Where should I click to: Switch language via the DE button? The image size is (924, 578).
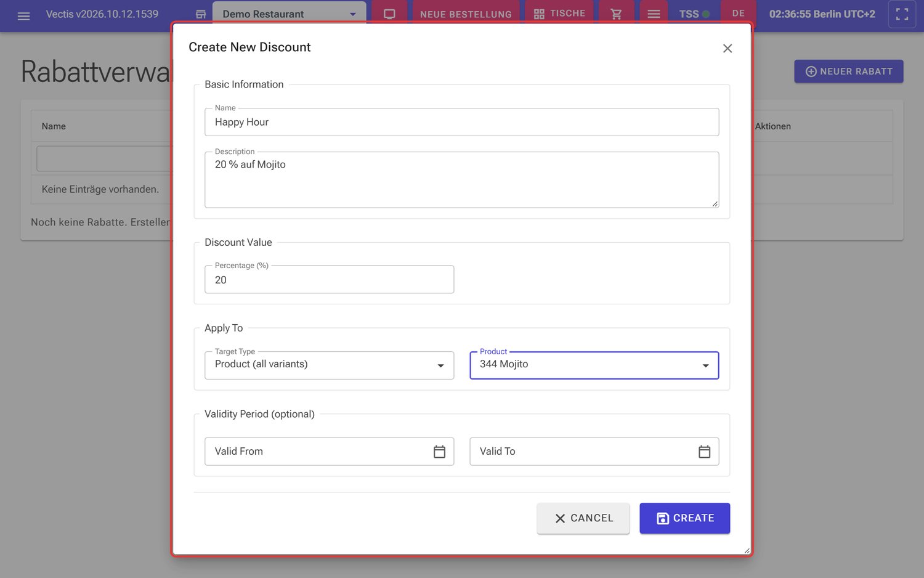(739, 14)
